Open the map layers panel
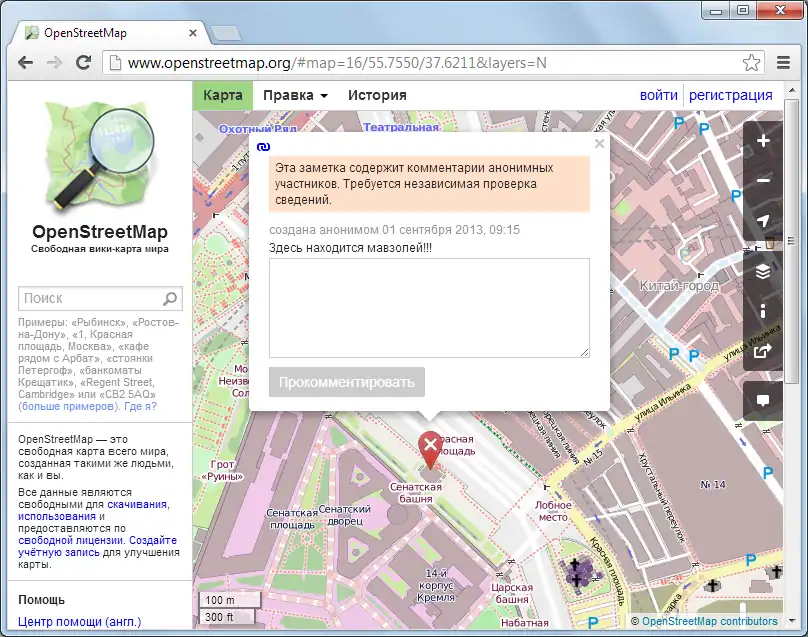 coord(764,271)
